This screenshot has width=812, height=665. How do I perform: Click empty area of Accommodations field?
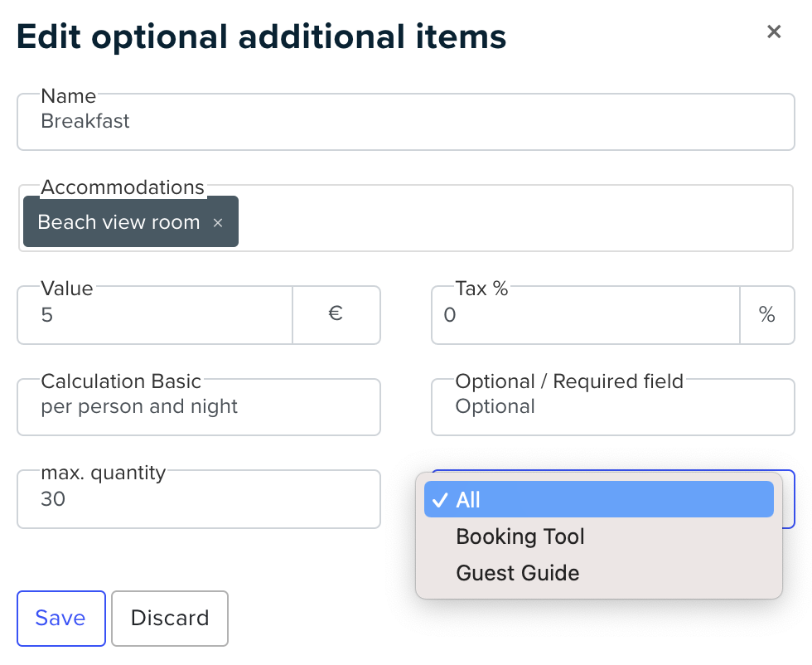(x=515, y=221)
